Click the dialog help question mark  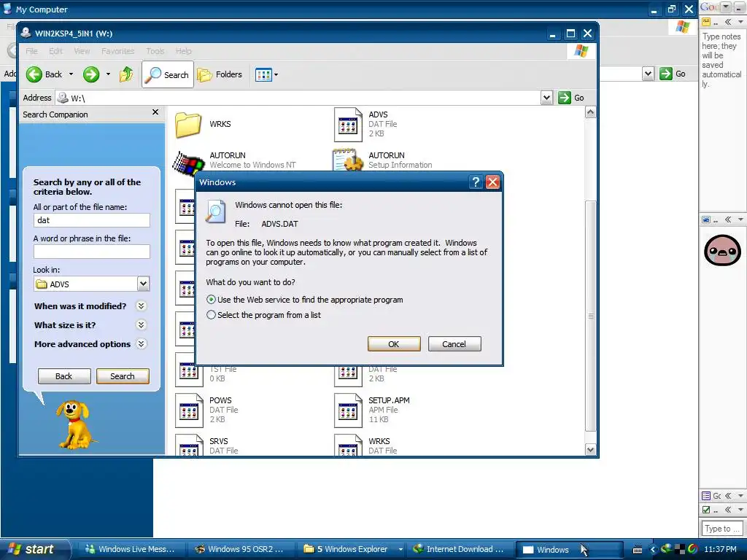pos(476,182)
